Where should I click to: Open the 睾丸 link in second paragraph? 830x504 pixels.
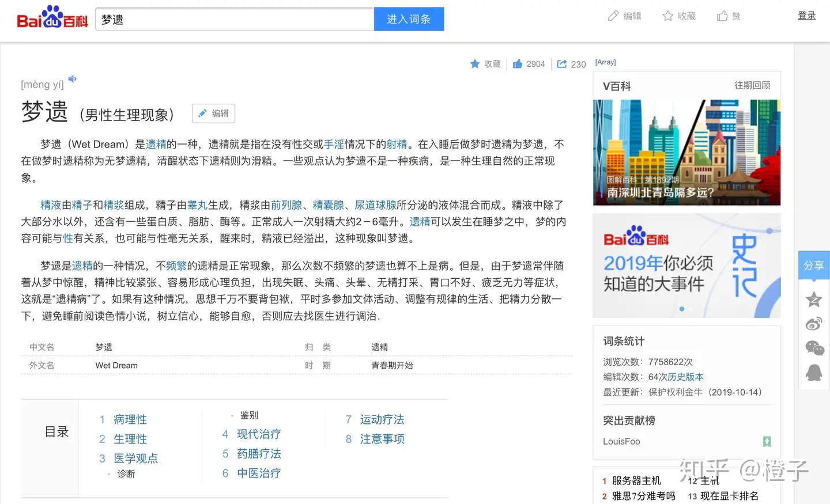click(x=197, y=205)
